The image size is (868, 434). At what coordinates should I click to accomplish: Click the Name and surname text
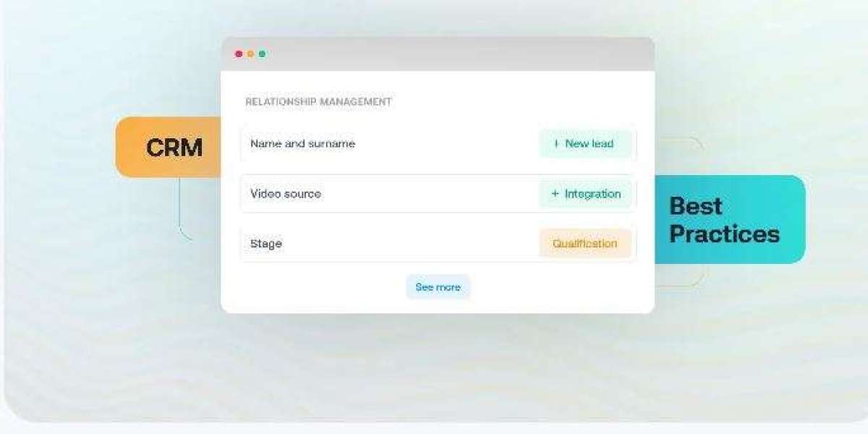pyautogui.click(x=302, y=143)
